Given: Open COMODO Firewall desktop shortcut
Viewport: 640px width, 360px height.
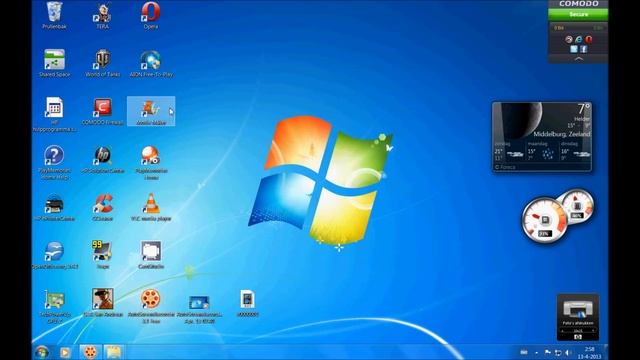Looking at the screenshot, I should 102,111.
